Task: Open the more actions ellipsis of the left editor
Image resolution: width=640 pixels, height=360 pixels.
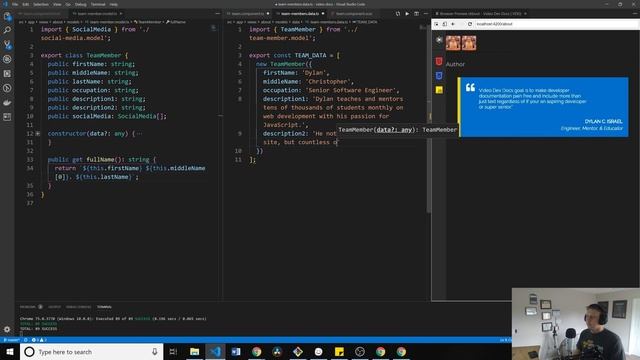Action: 218,13
